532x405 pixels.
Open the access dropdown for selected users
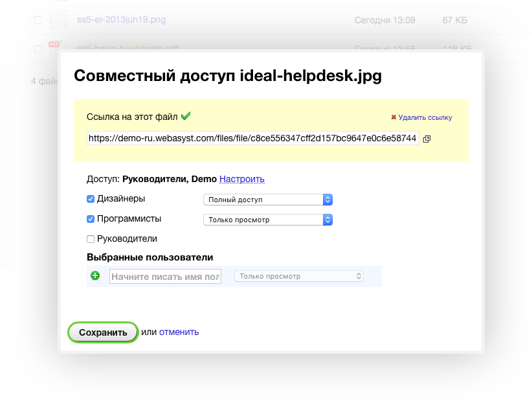[298, 276]
